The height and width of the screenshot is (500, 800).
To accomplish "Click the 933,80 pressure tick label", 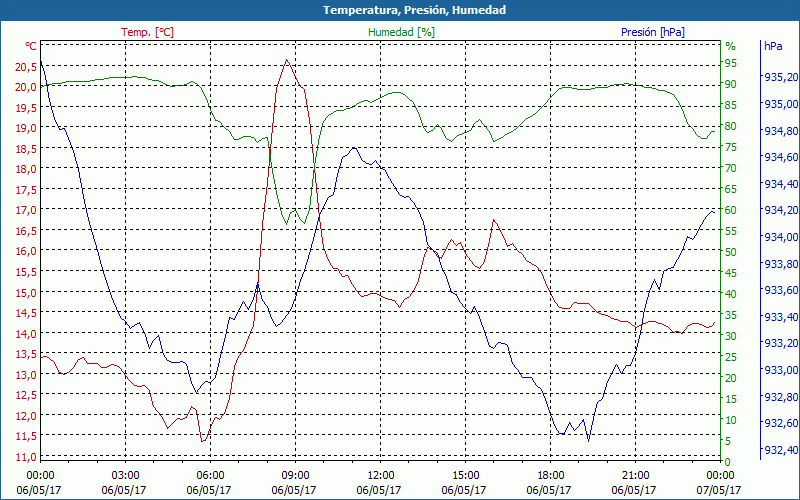I will click(x=781, y=264).
